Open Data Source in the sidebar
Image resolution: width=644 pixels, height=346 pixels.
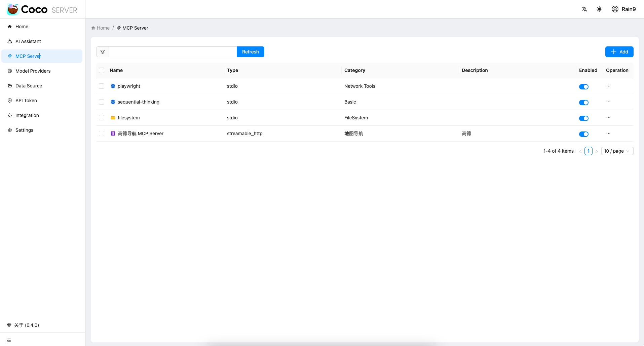[42, 86]
